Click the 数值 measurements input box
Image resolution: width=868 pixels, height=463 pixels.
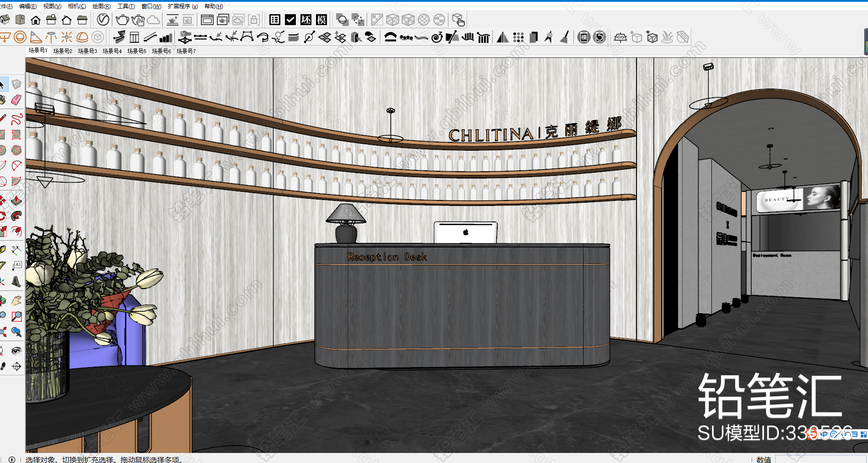[821, 459]
